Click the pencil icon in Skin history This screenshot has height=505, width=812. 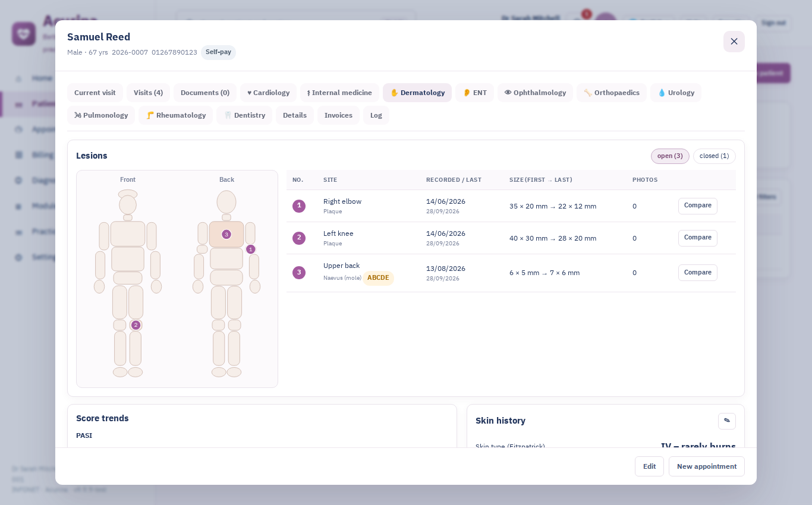point(727,421)
